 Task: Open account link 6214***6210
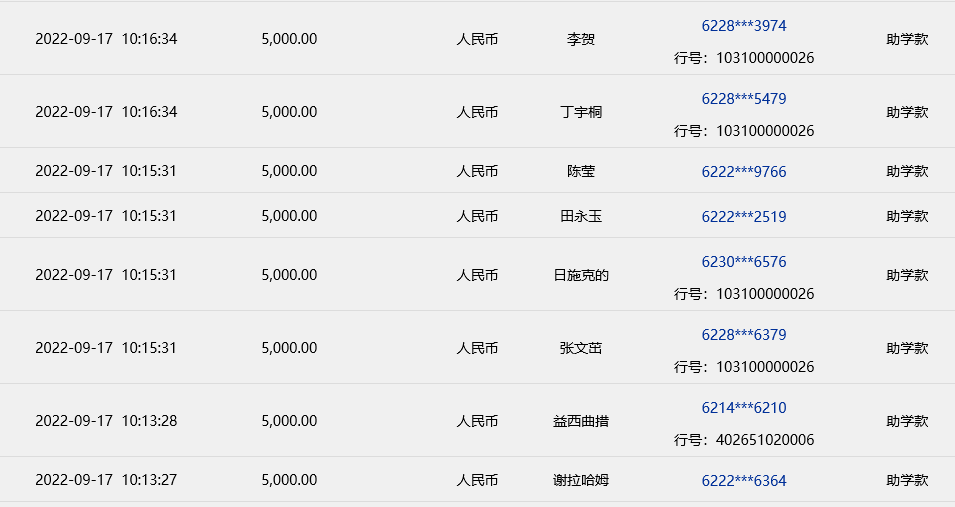coord(744,408)
